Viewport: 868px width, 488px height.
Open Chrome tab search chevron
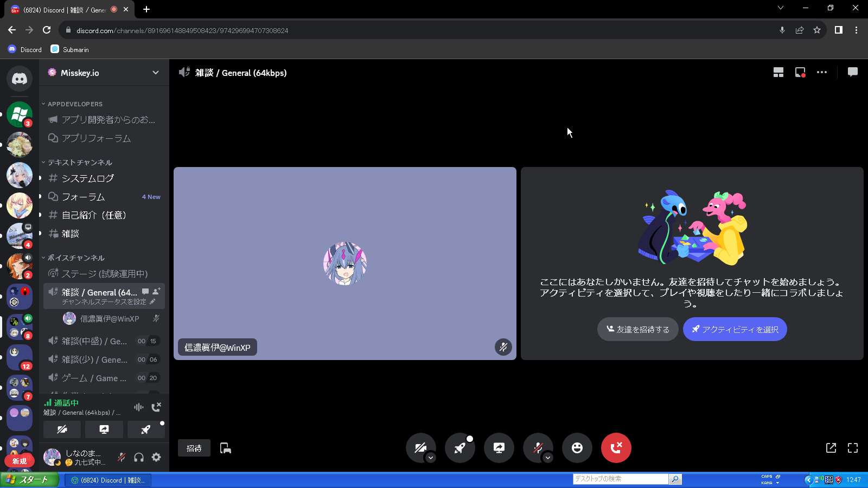click(x=781, y=8)
